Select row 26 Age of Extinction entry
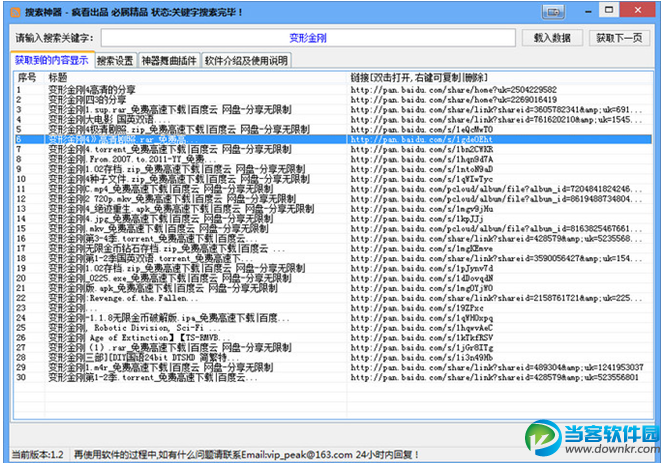This screenshot has height=463, width=661. click(x=333, y=338)
